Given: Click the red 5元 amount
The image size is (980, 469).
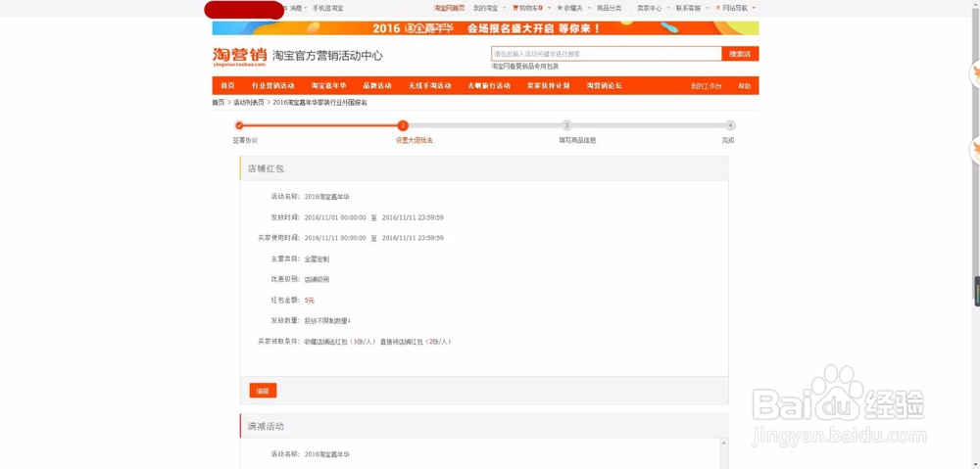Looking at the screenshot, I should [310, 301].
